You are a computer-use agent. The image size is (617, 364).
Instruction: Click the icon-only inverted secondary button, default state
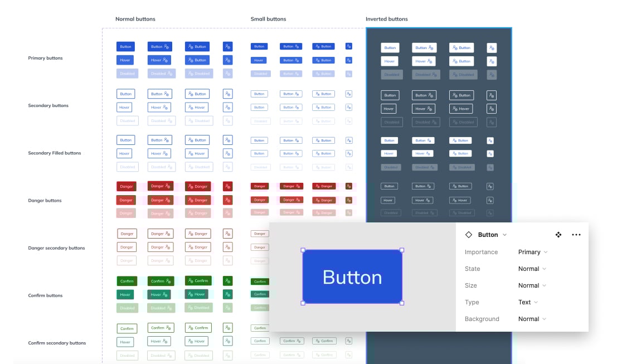click(x=492, y=95)
